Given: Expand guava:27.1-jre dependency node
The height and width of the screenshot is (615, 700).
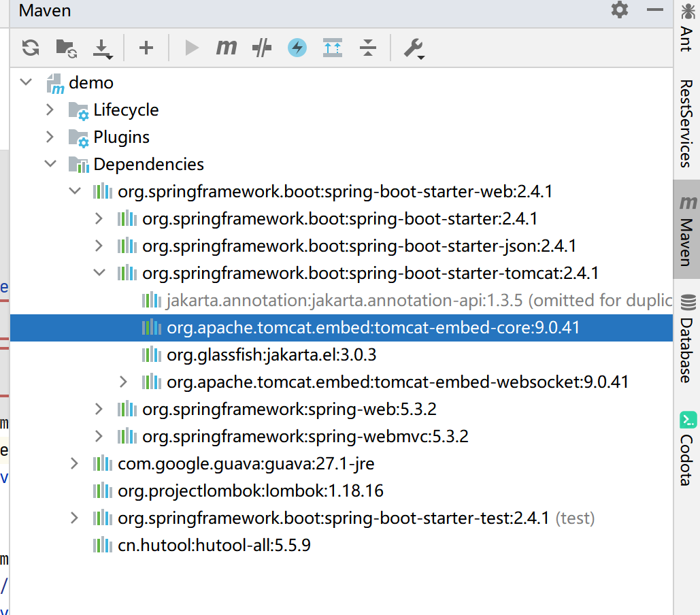Looking at the screenshot, I should tap(75, 464).
